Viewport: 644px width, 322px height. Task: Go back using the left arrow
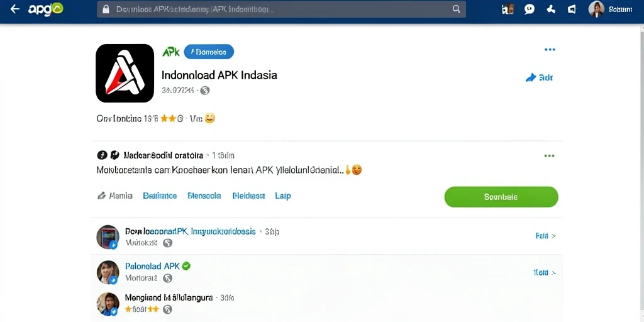(15, 9)
